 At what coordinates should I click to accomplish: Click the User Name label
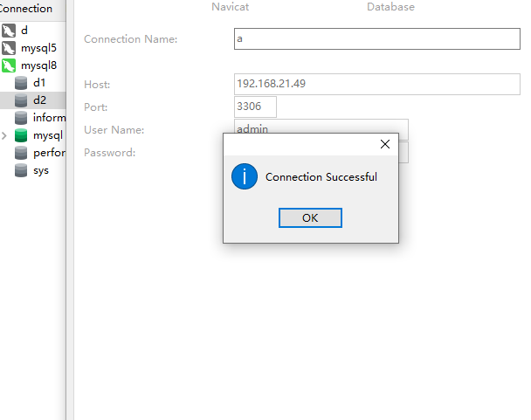point(114,130)
